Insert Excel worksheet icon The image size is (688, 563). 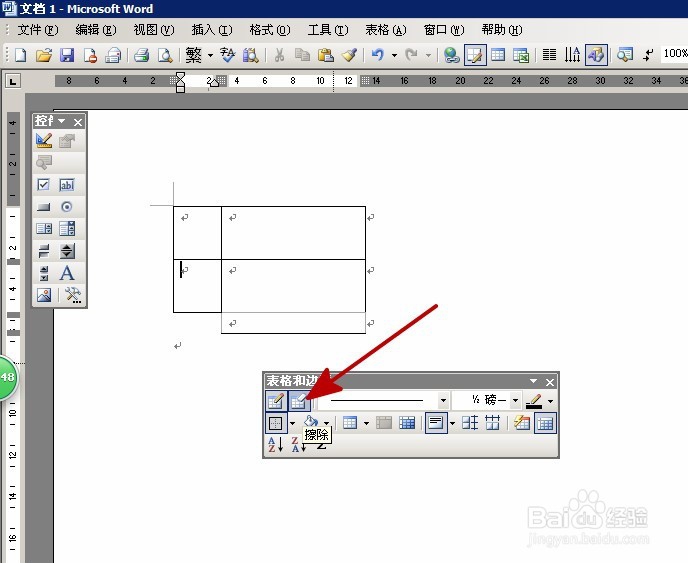click(x=521, y=55)
